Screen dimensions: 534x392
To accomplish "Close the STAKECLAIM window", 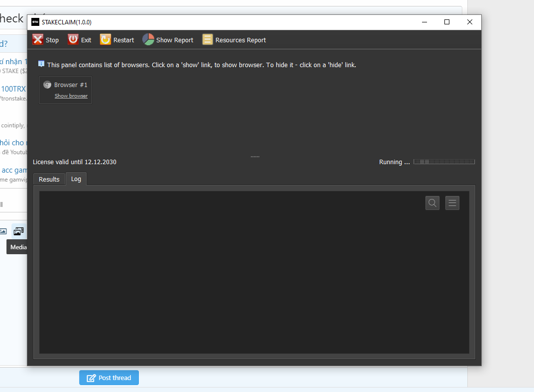I will (470, 22).
